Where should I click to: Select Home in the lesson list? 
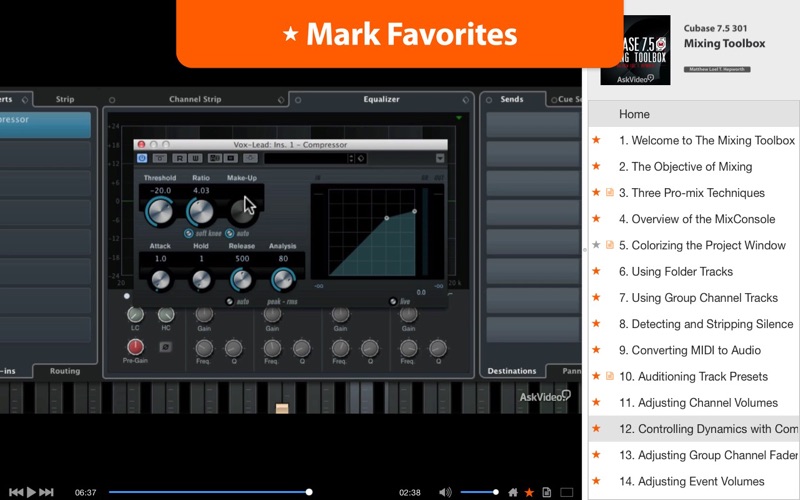tap(694, 114)
